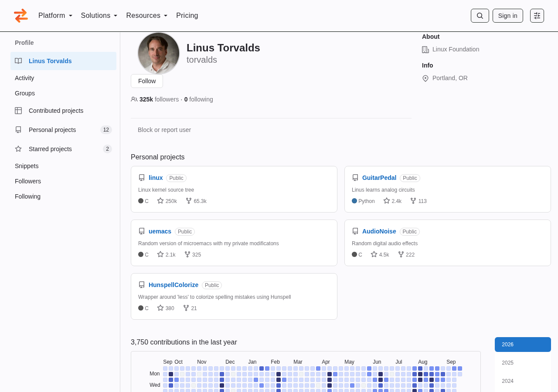Open Followers in the sidebar
558x392 pixels.
[28, 181]
